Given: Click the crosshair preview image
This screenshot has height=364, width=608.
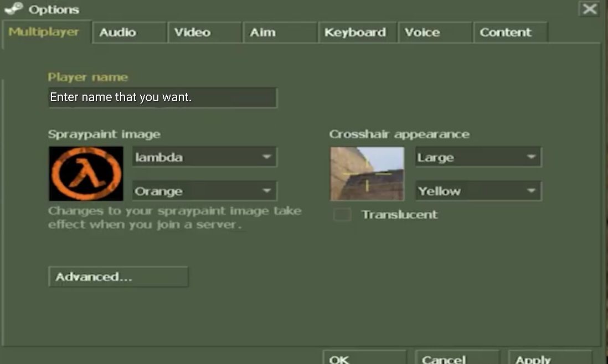Looking at the screenshot, I should [367, 173].
